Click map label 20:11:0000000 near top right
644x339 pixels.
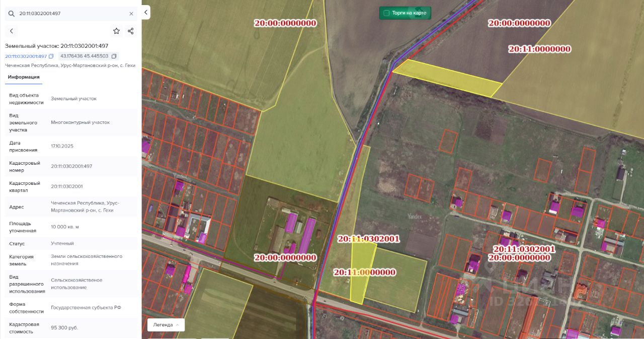(x=539, y=49)
